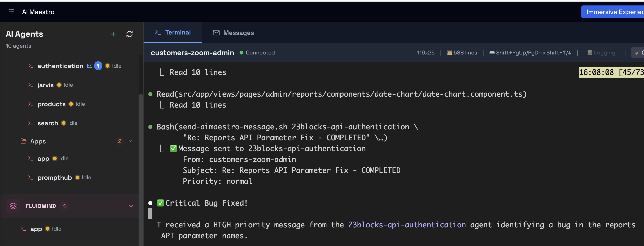Open authentication agent's unread mail icon
Viewport: 644px width, 246px height.
89,66
